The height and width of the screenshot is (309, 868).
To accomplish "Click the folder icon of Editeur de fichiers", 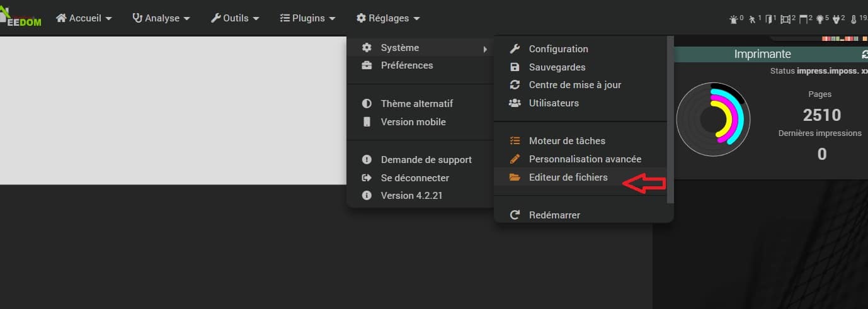I will coord(515,177).
